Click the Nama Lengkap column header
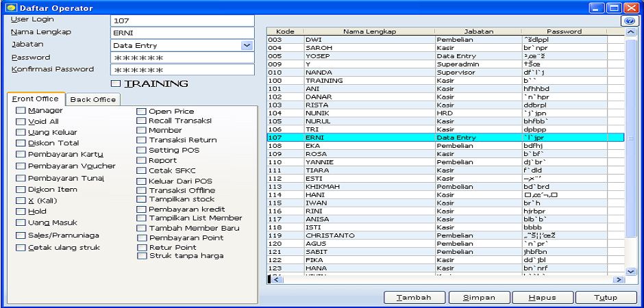 coord(369,31)
